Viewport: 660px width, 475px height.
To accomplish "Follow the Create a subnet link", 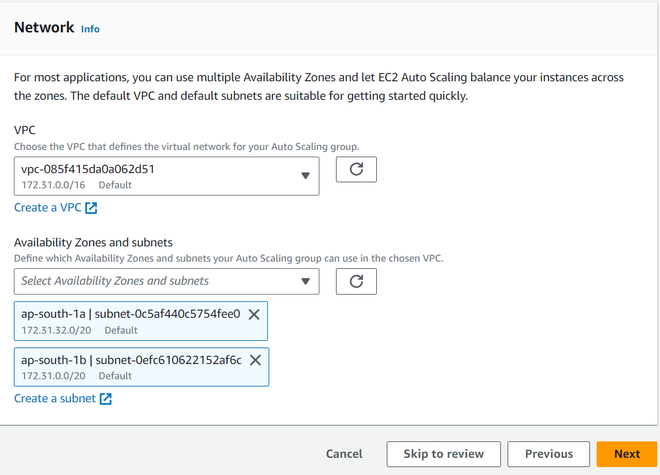I will pos(55,399).
